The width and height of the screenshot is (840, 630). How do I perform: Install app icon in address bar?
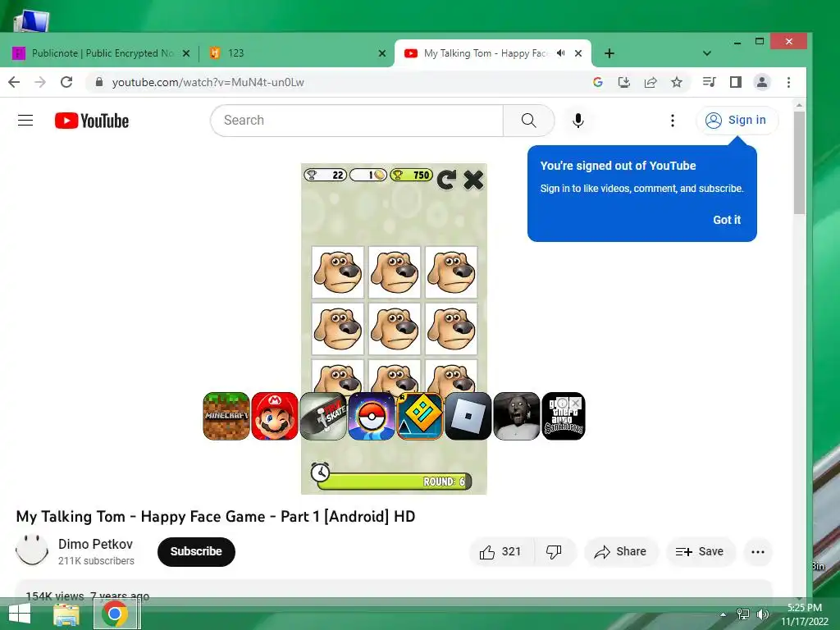point(624,82)
